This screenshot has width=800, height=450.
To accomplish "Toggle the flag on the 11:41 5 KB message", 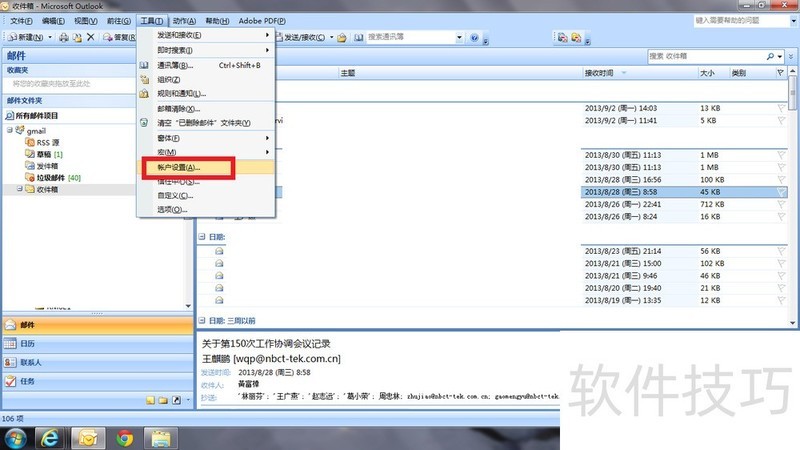I will (x=781, y=120).
